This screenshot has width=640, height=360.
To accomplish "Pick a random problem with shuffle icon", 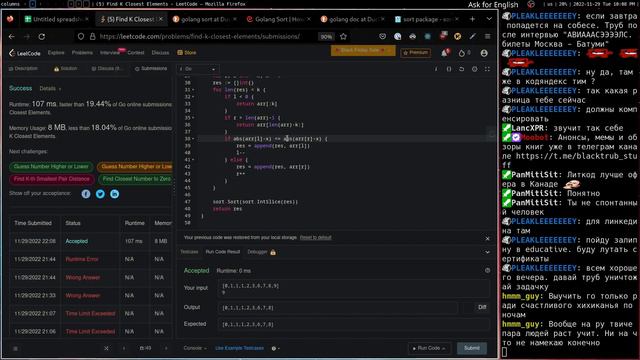I will point(106,348).
